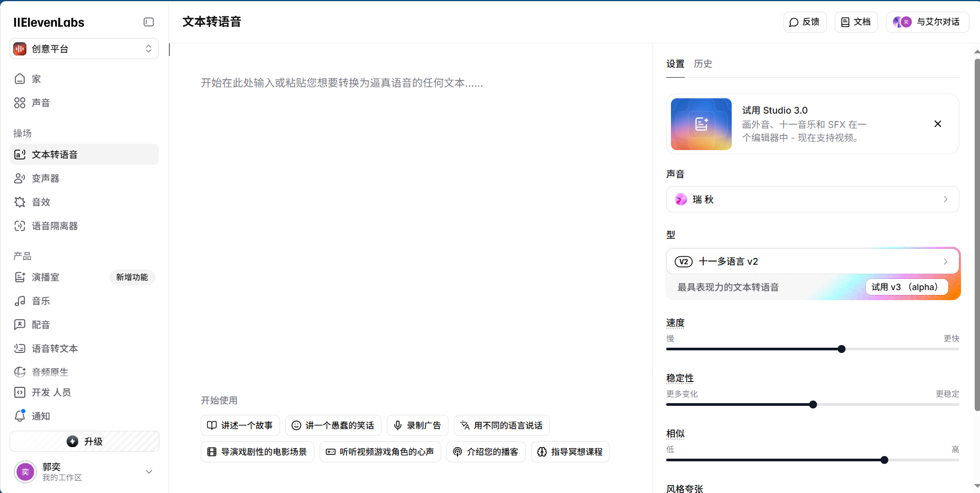The image size is (980, 493).
Task: Open the 声音 voices icon
Action: click(20, 103)
